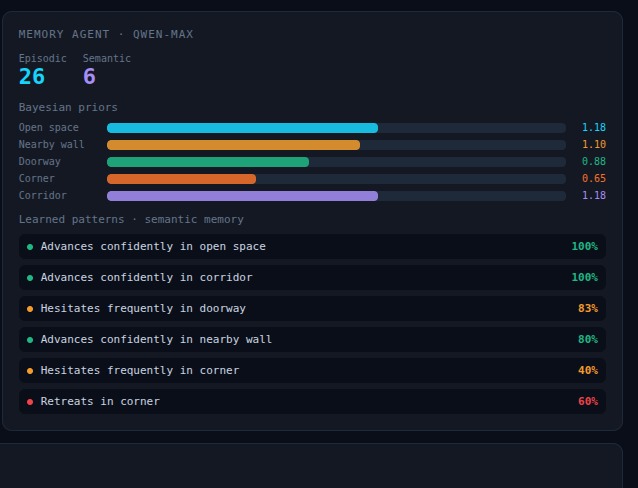The width and height of the screenshot is (638, 488).
Task: Select 'Advances confidently in open space' row
Action: point(312,247)
